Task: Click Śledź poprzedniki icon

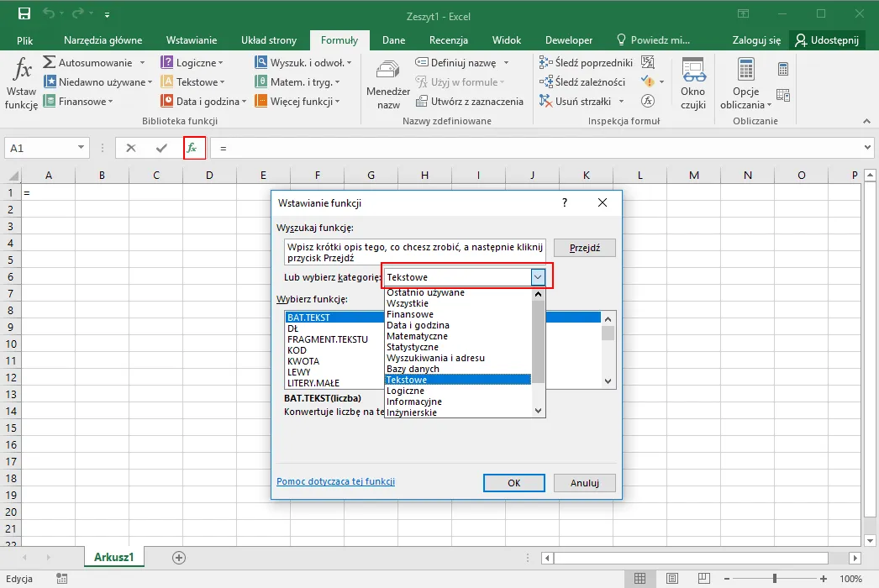Action: pyautogui.click(x=545, y=63)
